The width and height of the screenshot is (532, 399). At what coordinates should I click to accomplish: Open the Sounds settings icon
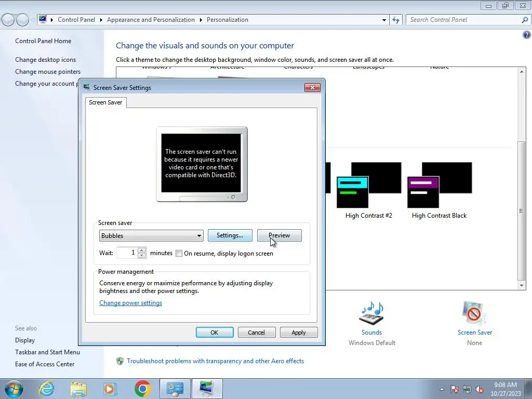(x=371, y=313)
